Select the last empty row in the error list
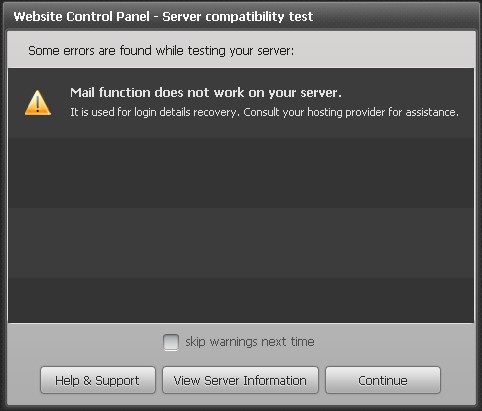 pos(241,300)
